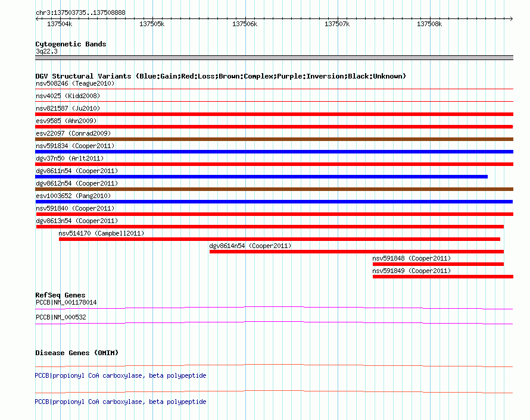Open variant nsv514170 (Campbell2011) label

(101, 233)
